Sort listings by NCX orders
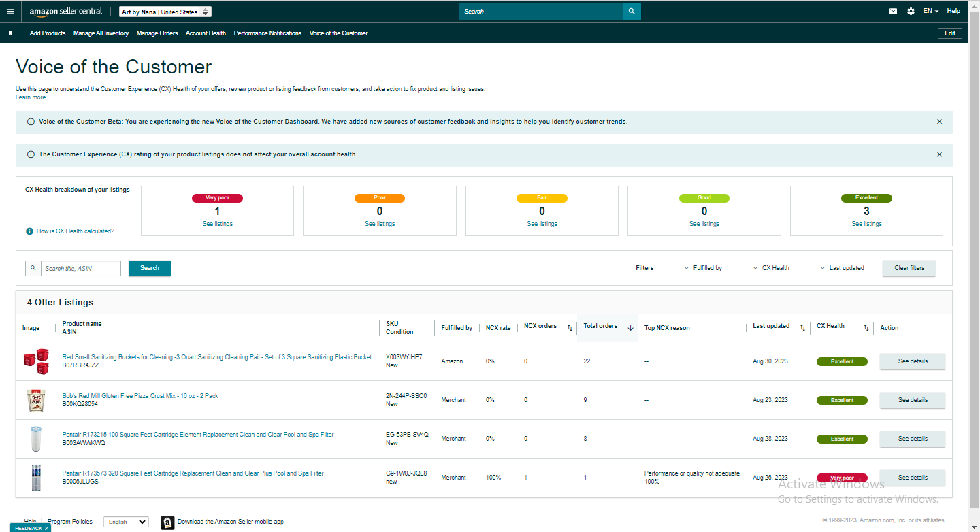 [570, 328]
